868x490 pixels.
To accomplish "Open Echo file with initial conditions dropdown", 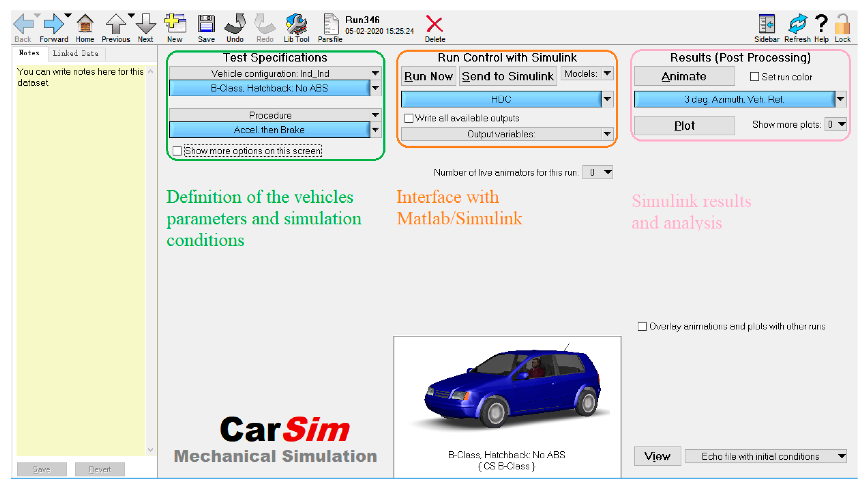I will (766, 456).
